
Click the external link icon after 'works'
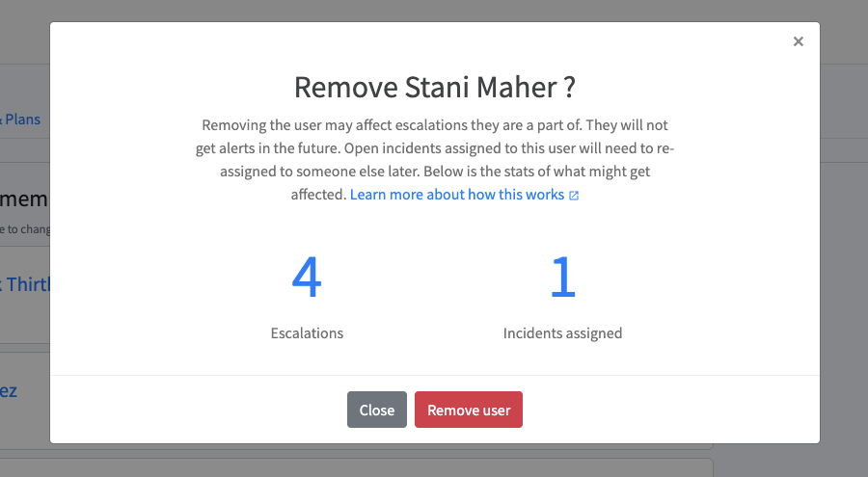[574, 196]
